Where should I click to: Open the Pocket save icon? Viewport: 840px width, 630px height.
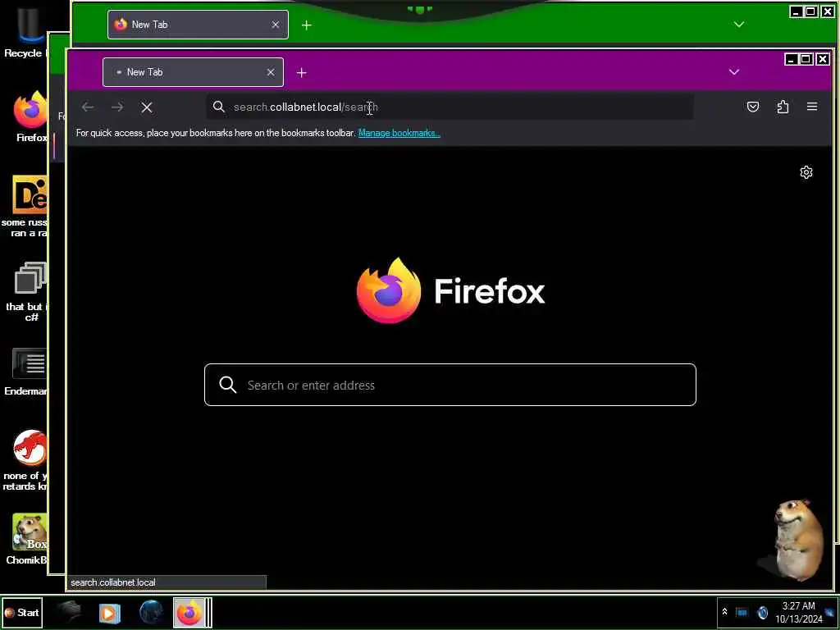coord(753,107)
